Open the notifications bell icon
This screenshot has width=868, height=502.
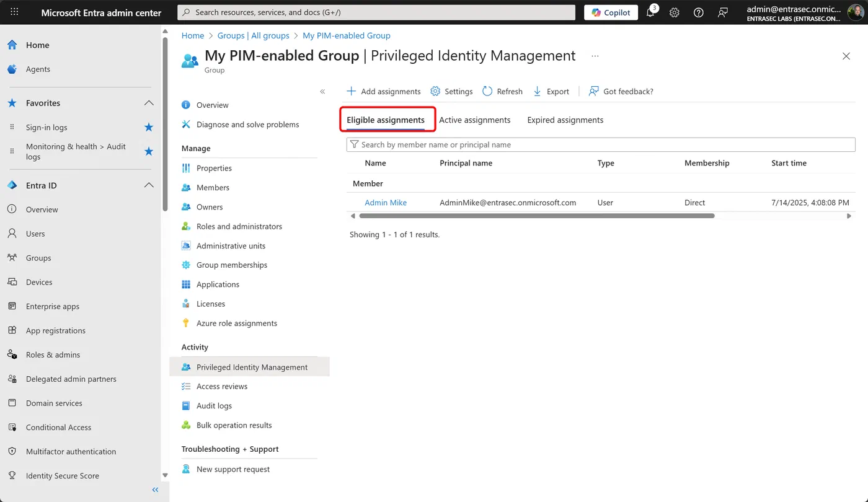[651, 12]
